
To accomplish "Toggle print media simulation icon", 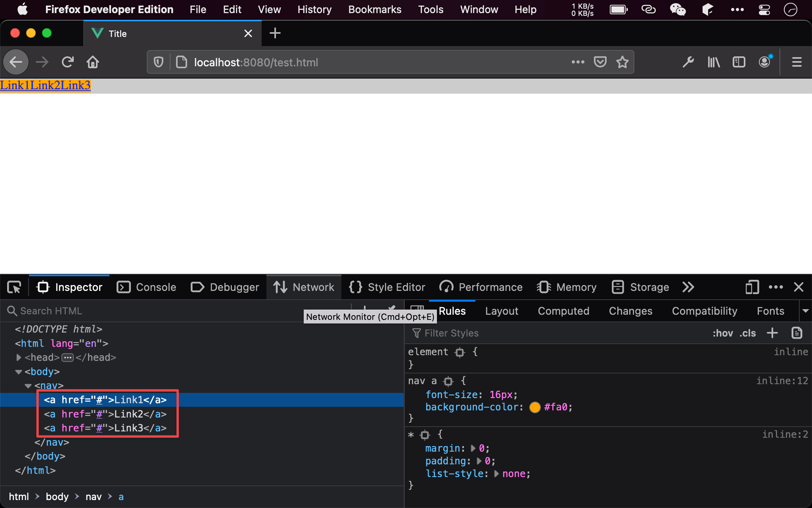I will tap(797, 333).
